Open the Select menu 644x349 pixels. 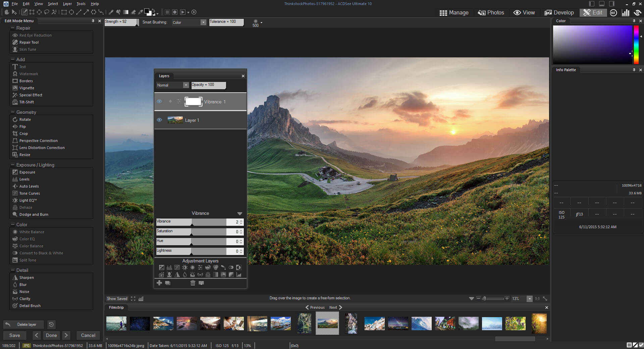[x=53, y=4]
